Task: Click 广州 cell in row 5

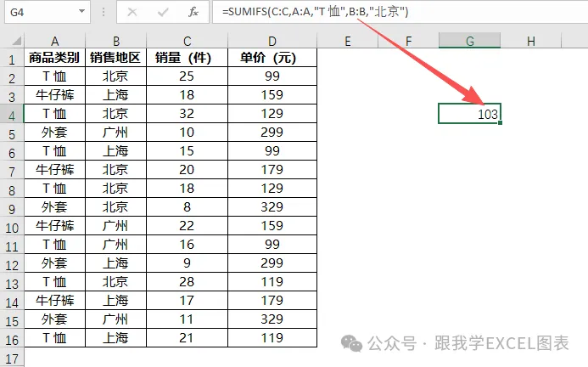Action: point(116,133)
